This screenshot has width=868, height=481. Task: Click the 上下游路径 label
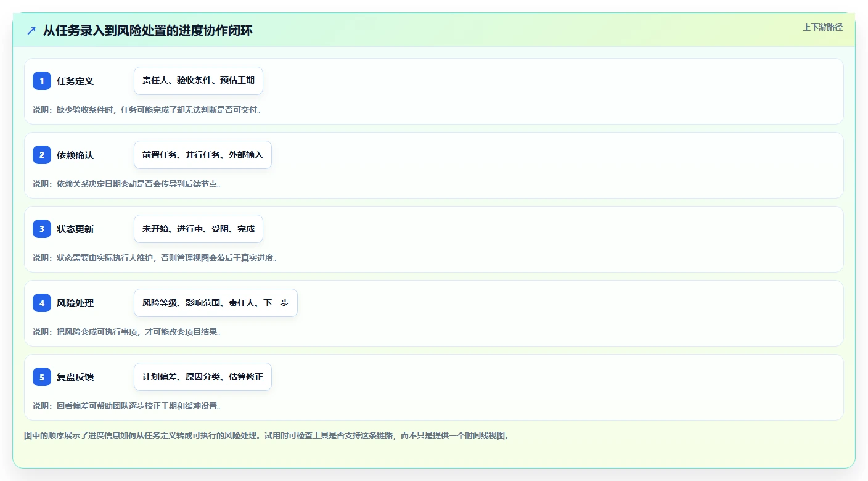click(x=822, y=27)
